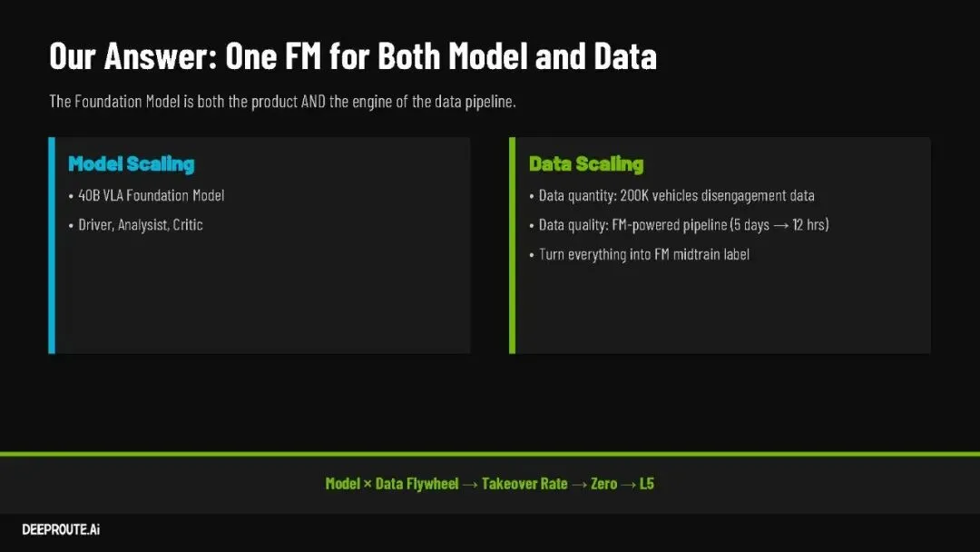Select the Foundation Model subtitle sentence

point(282,101)
